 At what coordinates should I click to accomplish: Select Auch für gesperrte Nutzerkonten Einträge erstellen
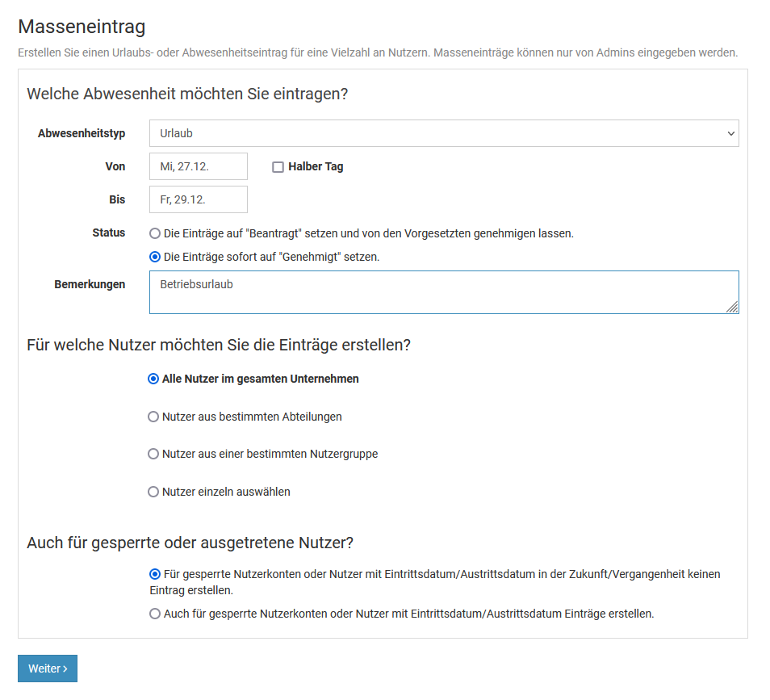[155, 614]
